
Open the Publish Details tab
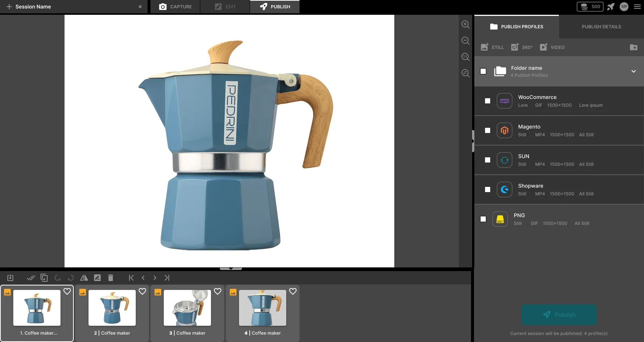602,27
